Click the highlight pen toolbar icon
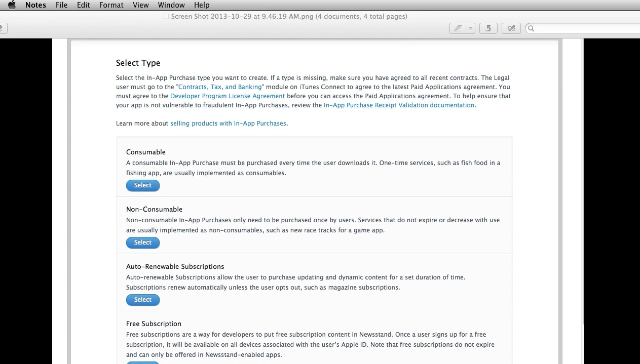This screenshot has width=640, height=364. point(458,28)
